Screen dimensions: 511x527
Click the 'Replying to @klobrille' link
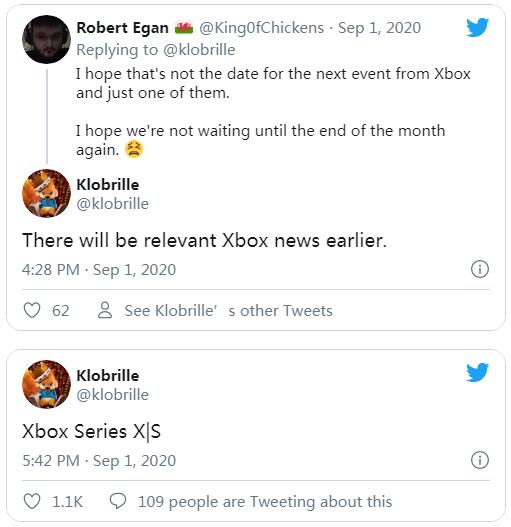click(156, 50)
